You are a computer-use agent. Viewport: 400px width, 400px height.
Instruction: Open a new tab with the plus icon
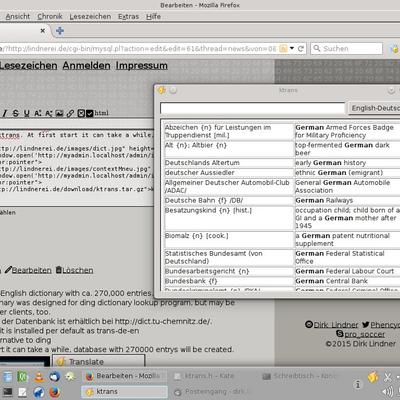pos(60,31)
